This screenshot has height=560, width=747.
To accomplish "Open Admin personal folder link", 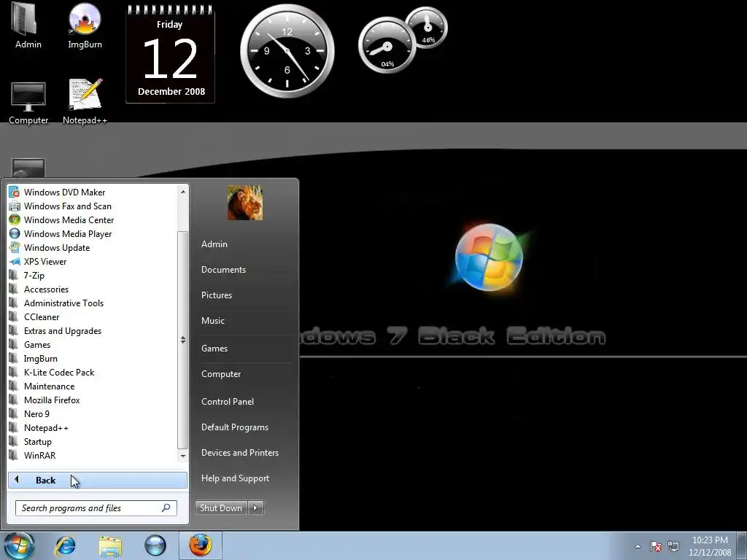I will 214,244.
